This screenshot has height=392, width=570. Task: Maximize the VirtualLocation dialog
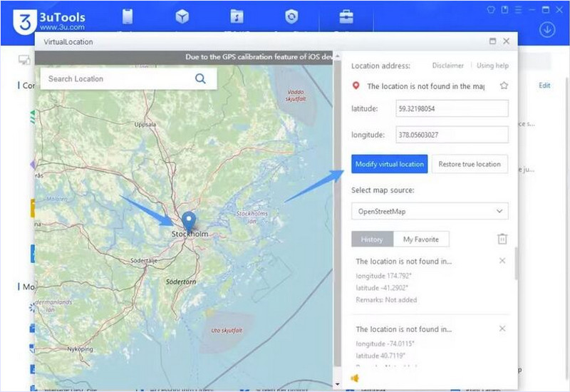(x=492, y=41)
